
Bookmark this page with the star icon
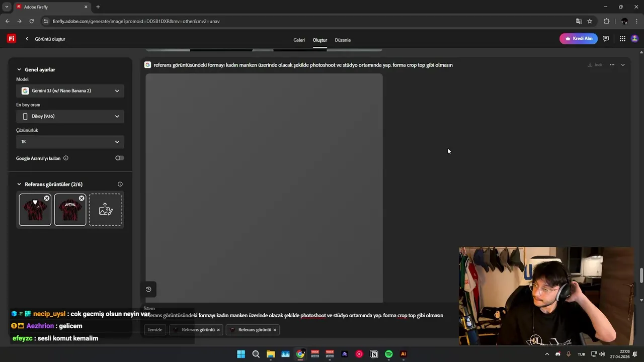click(x=590, y=21)
